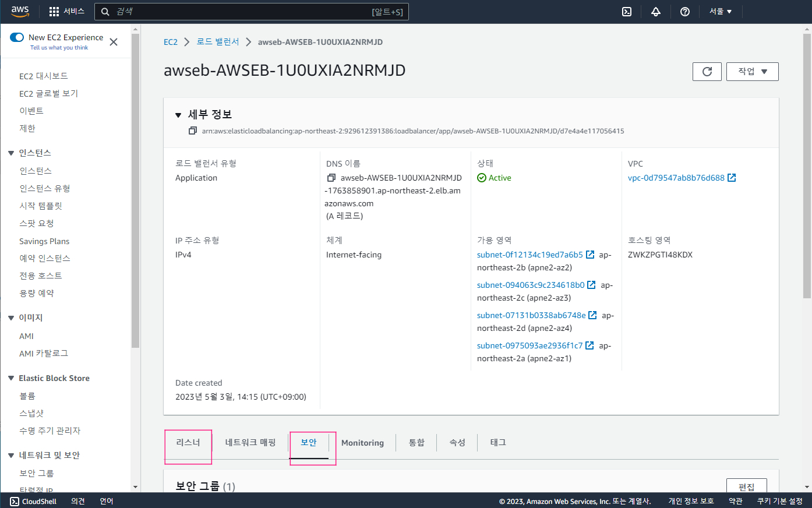Open the 작업 actions dropdown
Viewport: 812px width, 508px height.
753,72
